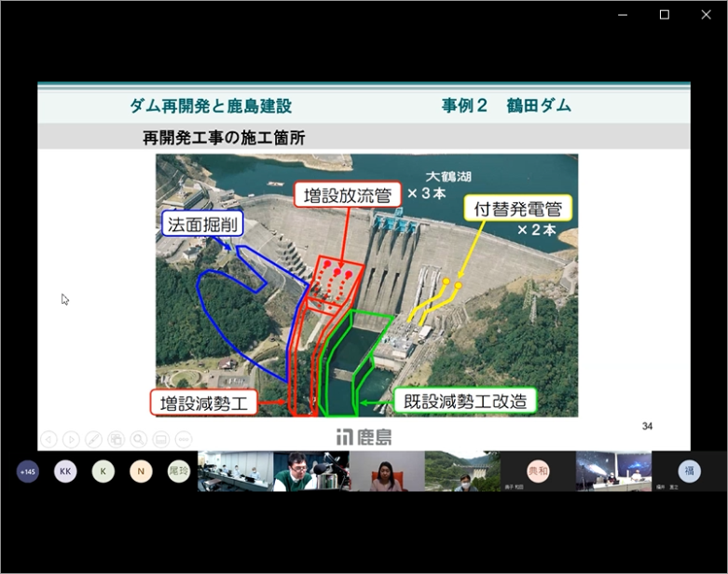Click the magnifier zoom icon on the slide
This screenshot has height=574, width=728.
click(138, 438)
